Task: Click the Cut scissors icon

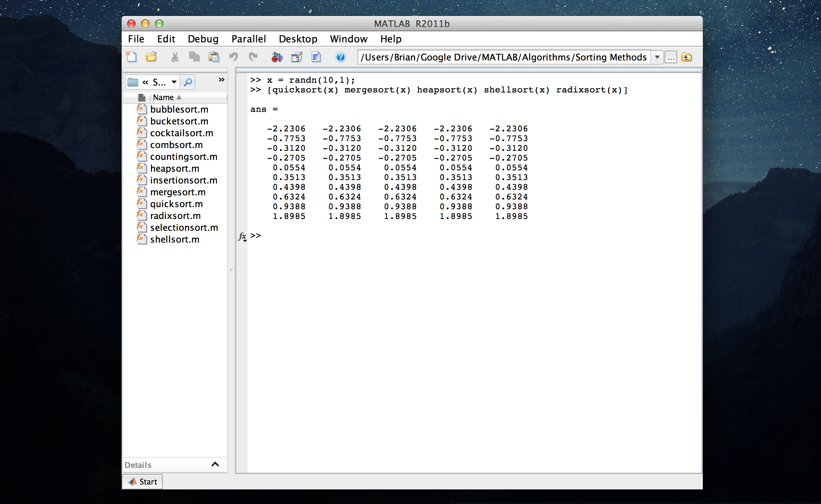Action: (x=175, y=57)
